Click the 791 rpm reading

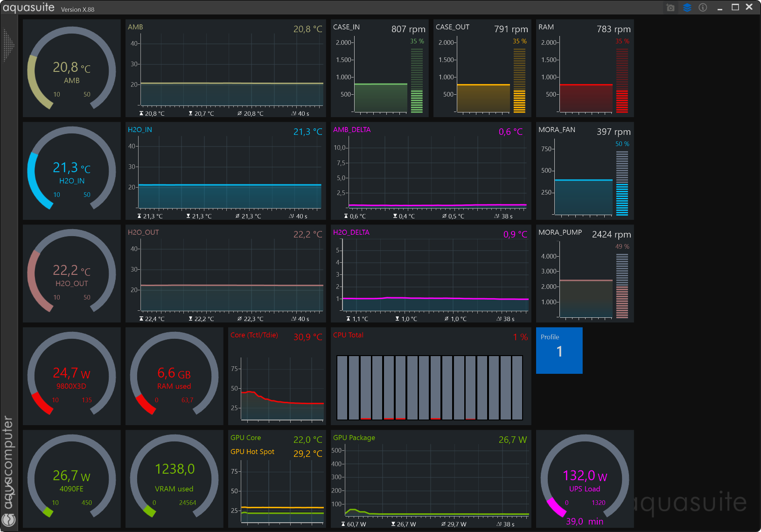(511, 29)
